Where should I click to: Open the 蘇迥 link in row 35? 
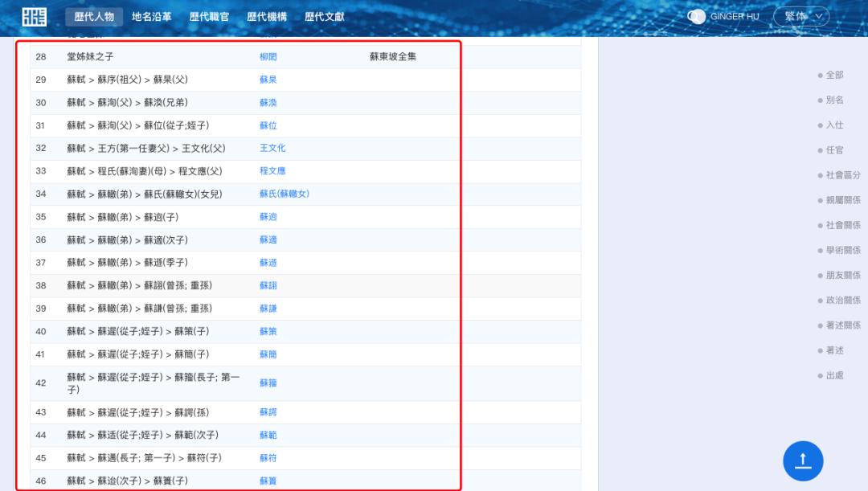pos(268,217)
